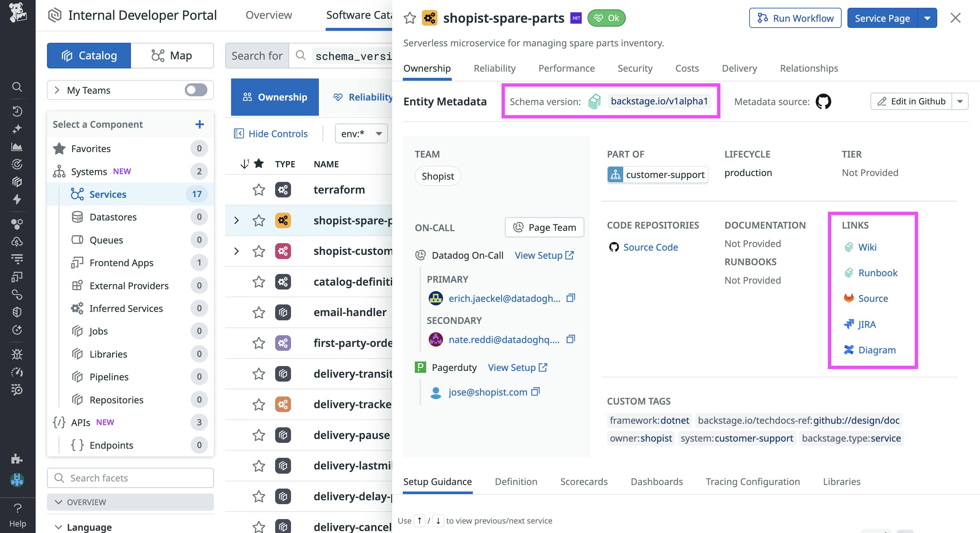
Task: Star the terraform service row
Action: [x=258, y=190]
